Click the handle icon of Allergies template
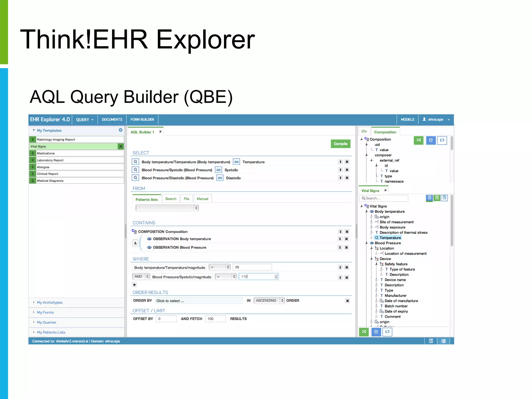The image size is (532, 399). click(x=33, y=167)
